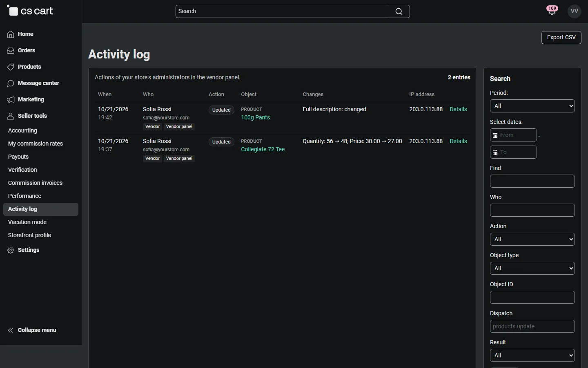Image resolution: width=588 pixels, height=368 pixels.
Task: Go to My commission rates
Action: click(x=41, y=144)
